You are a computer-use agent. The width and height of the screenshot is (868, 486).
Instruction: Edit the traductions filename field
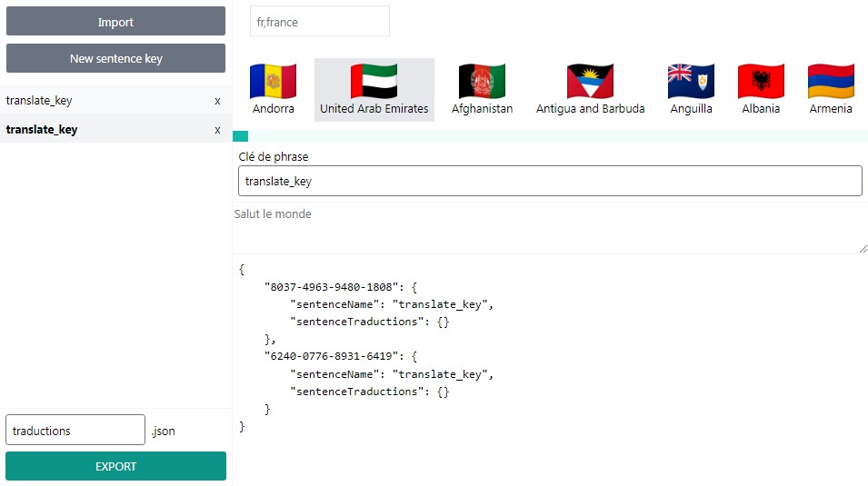tap(75, 430)
